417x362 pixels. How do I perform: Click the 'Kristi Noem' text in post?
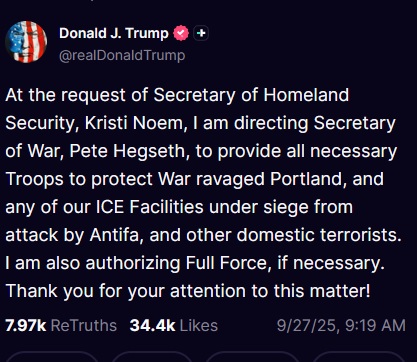coord(134,123)
